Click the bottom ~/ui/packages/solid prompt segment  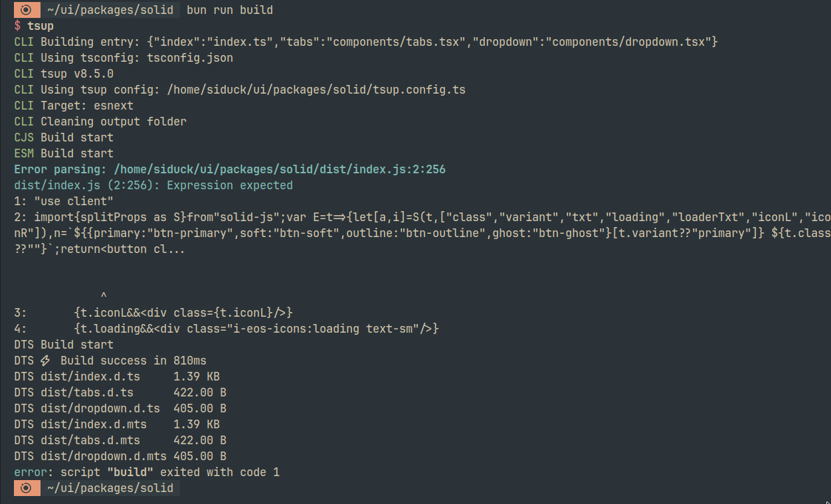pos(110,488)
